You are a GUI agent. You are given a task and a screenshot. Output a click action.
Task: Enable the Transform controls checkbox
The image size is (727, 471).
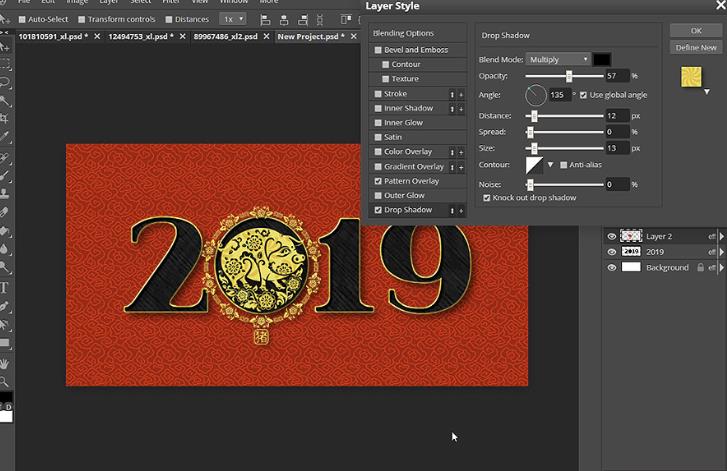[x=82, y=19]
